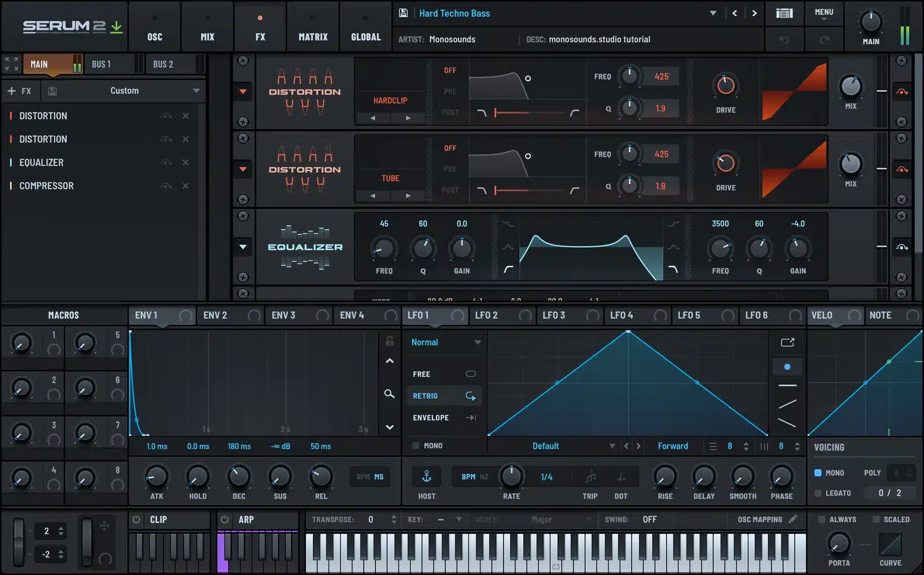The height and width of the screenshot is (575, 924).
Task: Select the triplet TRIP note icon
Action: pyautogui.click(x=590, y=477)
